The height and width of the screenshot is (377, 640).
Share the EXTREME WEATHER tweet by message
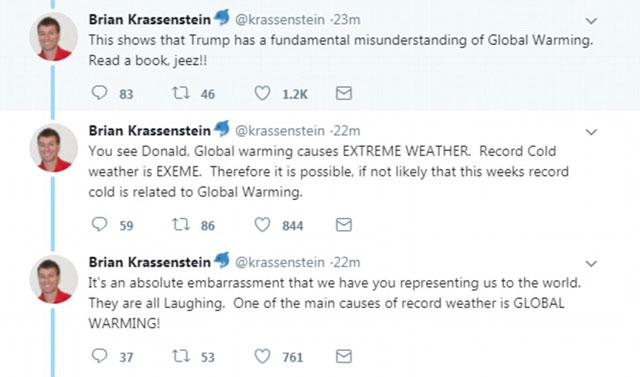click(x=344, y=225)
